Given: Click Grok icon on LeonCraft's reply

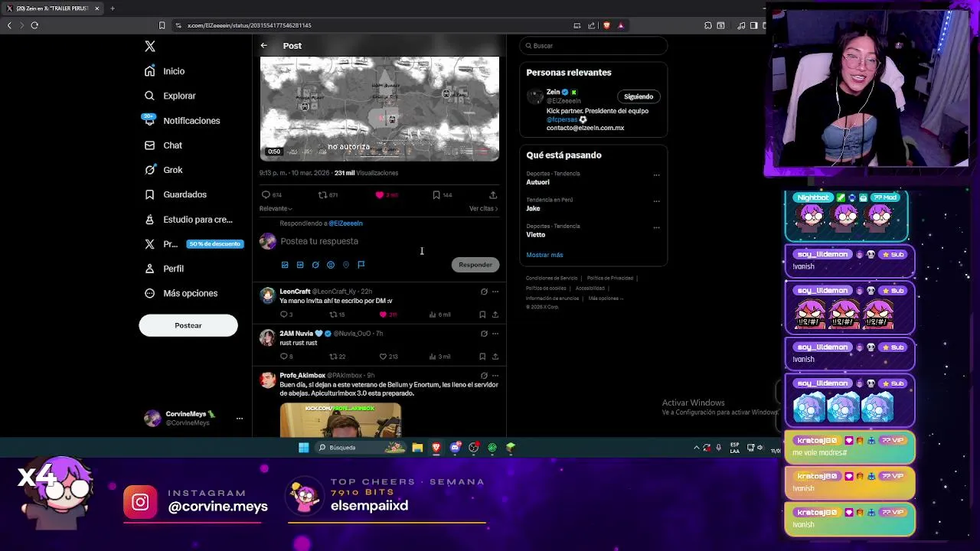Looking at the screenshot, I should click(x=484, y=292).
